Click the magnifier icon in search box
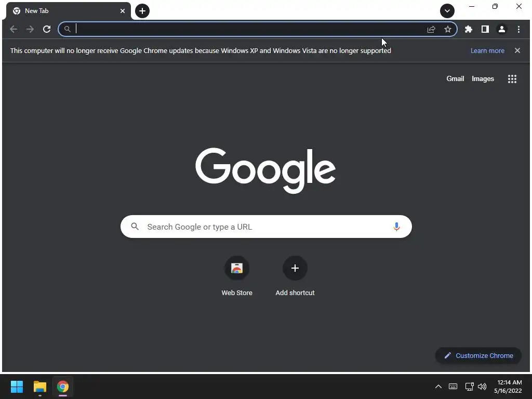This screenshot has width=532, height=399. pos(135,227)
